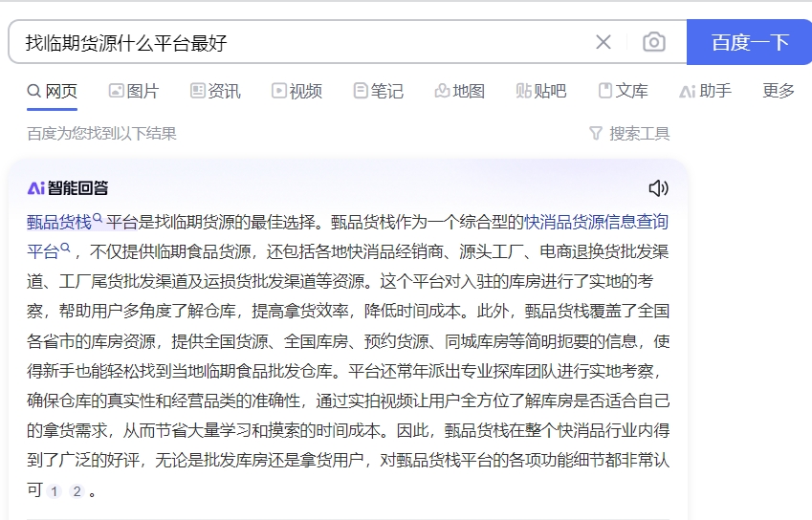812x520 pixels.
Task: Open citation reference 1
Action: point(54,491)
